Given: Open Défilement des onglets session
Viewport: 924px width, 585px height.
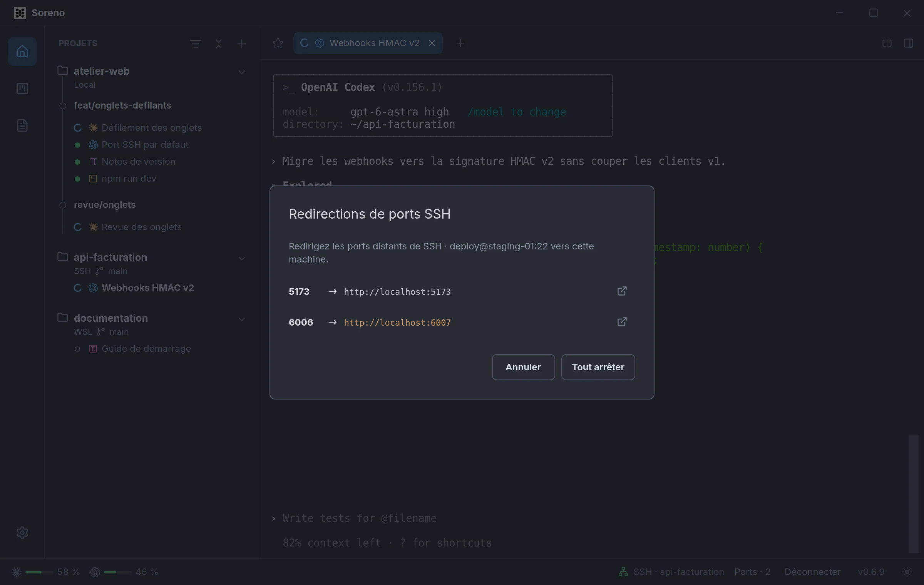Looking at the screenshot, I should pyautogui.click(x=151, y=128).
